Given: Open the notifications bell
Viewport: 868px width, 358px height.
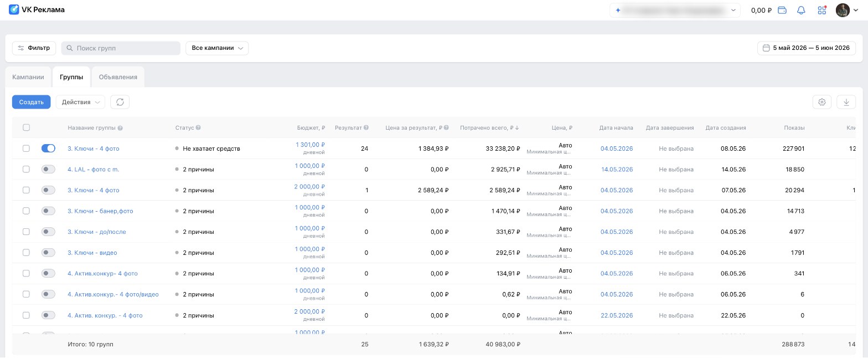Looking at the screenshot, I should pos(801,10).
